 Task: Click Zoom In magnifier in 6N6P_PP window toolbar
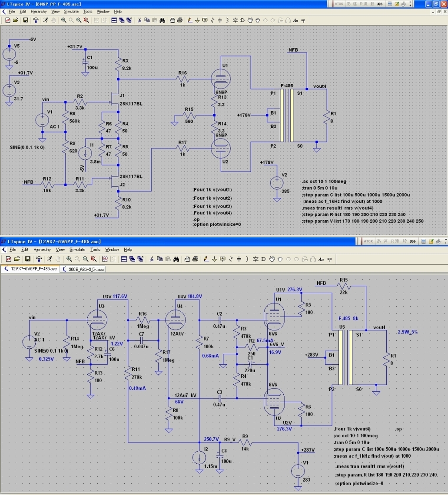point(64,20)
